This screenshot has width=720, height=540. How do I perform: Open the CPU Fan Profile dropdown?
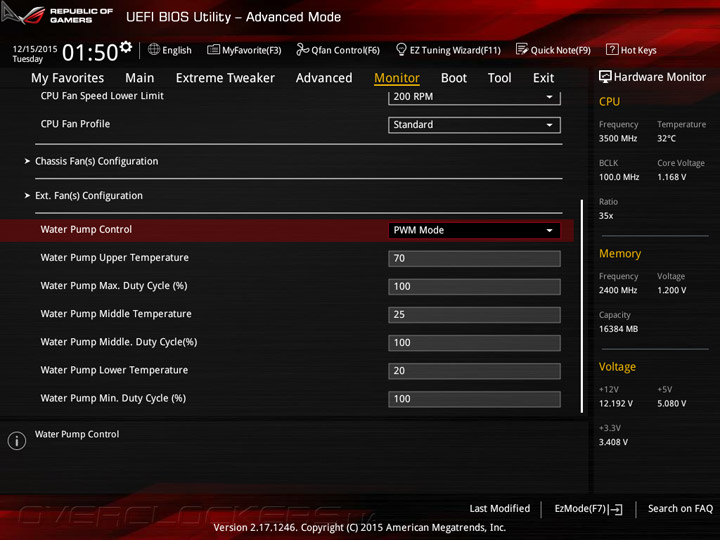[474, 125]
